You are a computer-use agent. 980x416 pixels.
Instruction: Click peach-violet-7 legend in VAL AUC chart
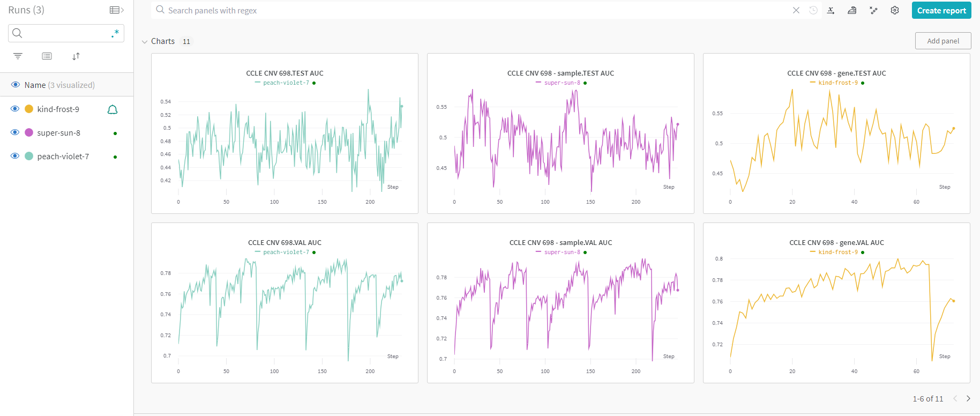tap(286, 252)
